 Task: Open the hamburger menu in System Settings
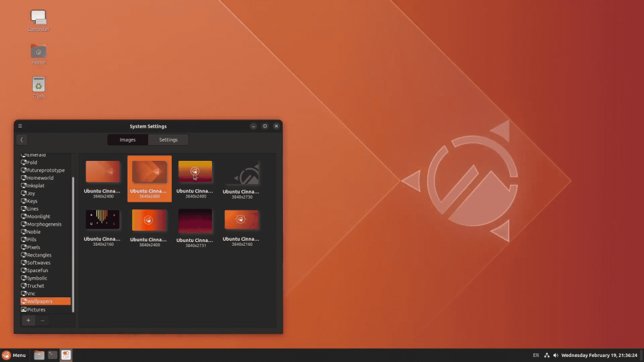(20, 126)
